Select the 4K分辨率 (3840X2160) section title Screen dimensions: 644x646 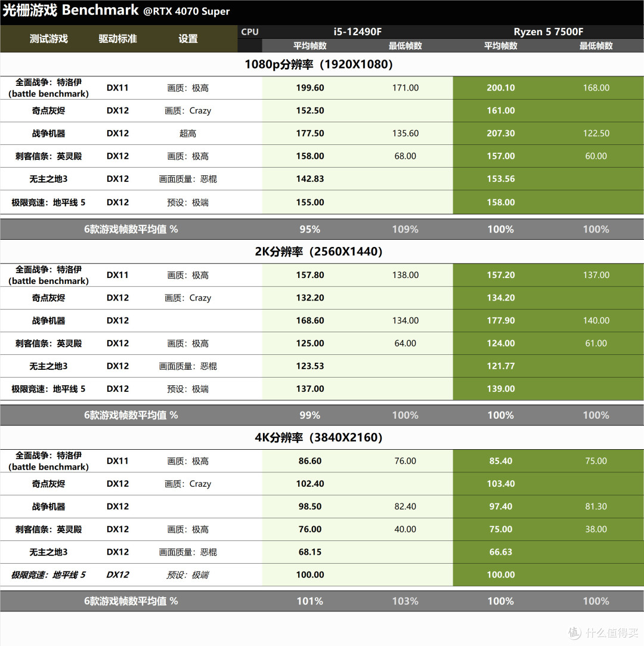click(x=318, y=437)
